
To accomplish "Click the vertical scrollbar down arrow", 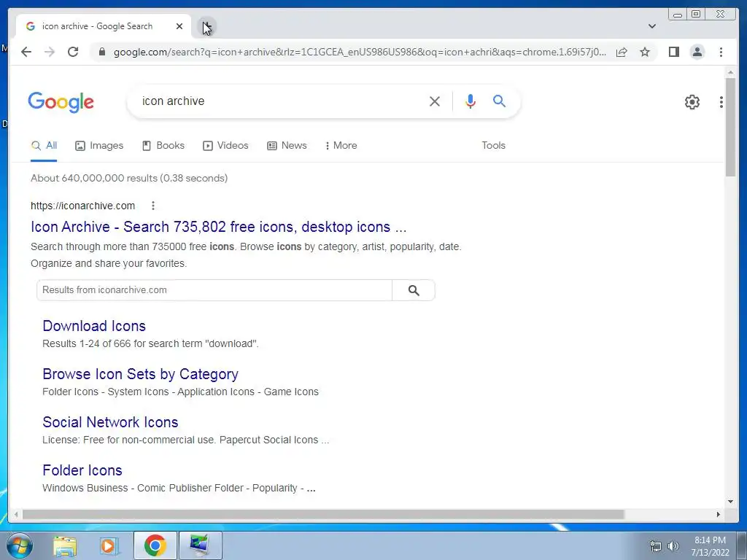I will coord(730,502).
